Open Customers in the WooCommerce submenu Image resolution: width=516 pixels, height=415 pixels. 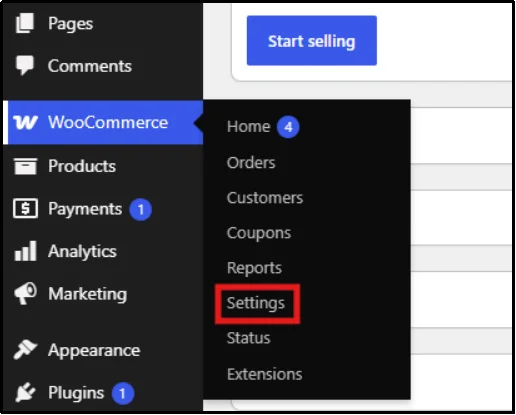265,198
